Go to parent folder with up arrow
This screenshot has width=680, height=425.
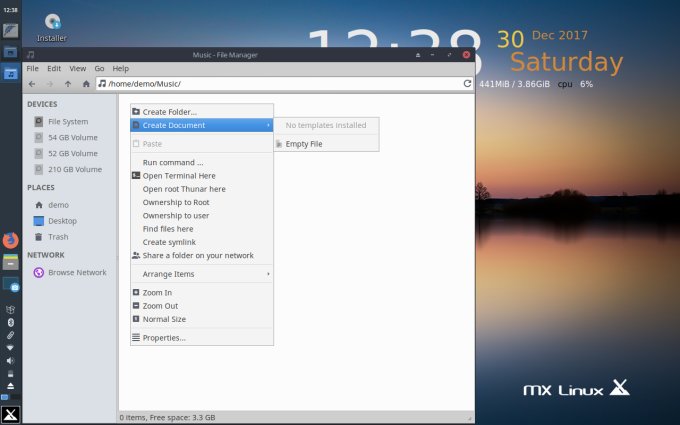pyautogui.click(x=68, y=84)
